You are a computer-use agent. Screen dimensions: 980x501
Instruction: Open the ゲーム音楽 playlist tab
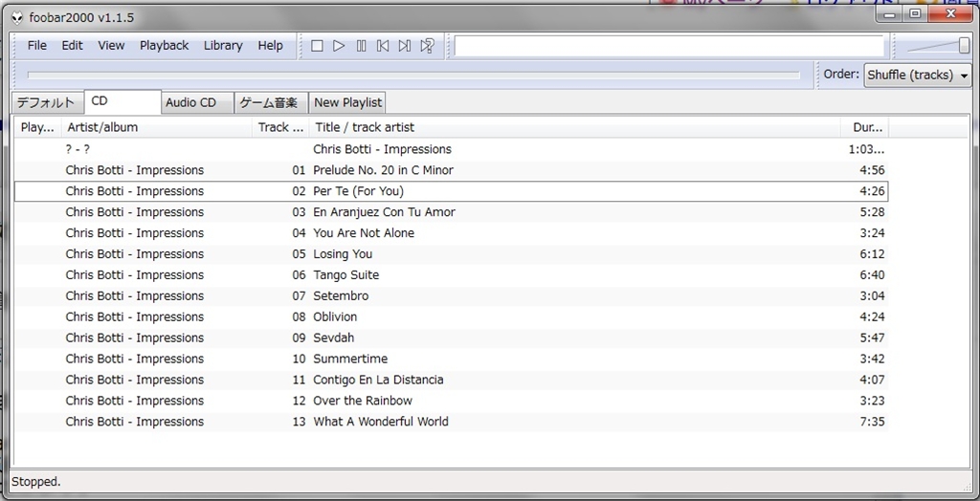pos(271,102)
